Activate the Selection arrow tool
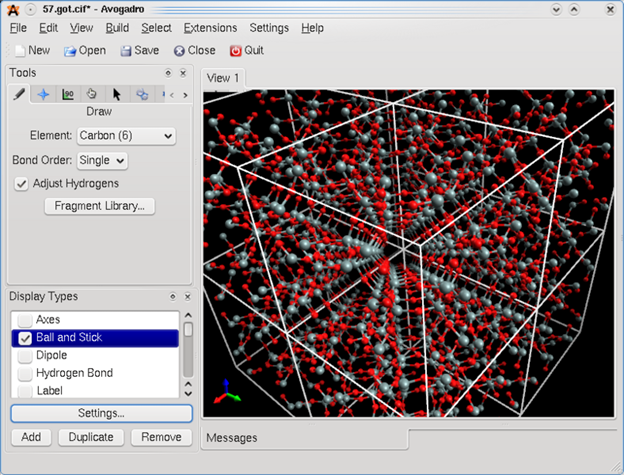624x475 pixels. [117, 94]
